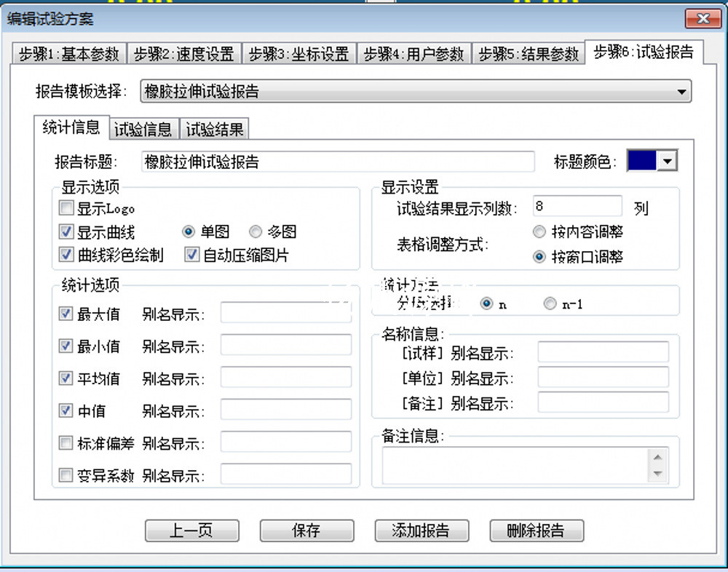Image resolution: width=728 pixels, height=572 pixels.
Task: Select the n-1 statistics method option
Action: pos(550,304)
